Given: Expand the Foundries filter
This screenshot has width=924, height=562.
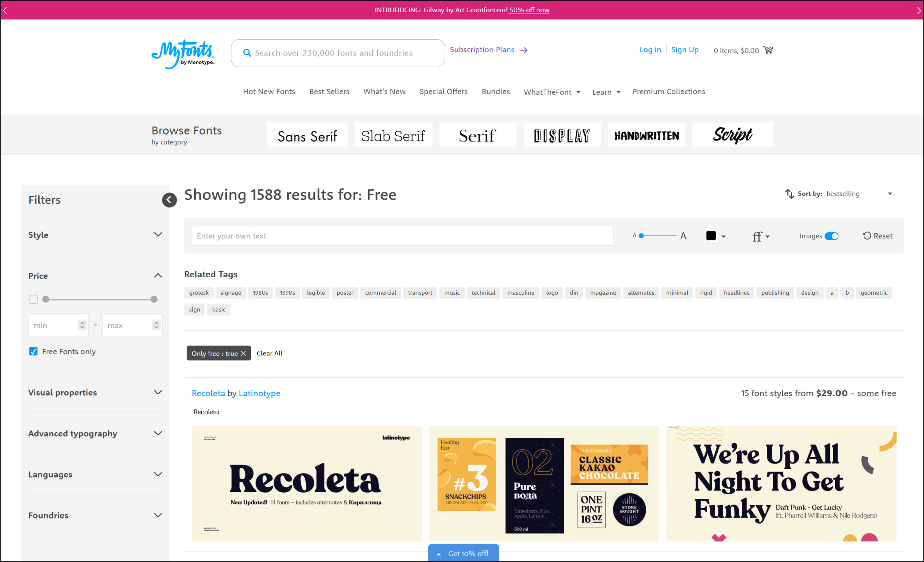Looking at the screenshot, I should [x=158, y=515].
